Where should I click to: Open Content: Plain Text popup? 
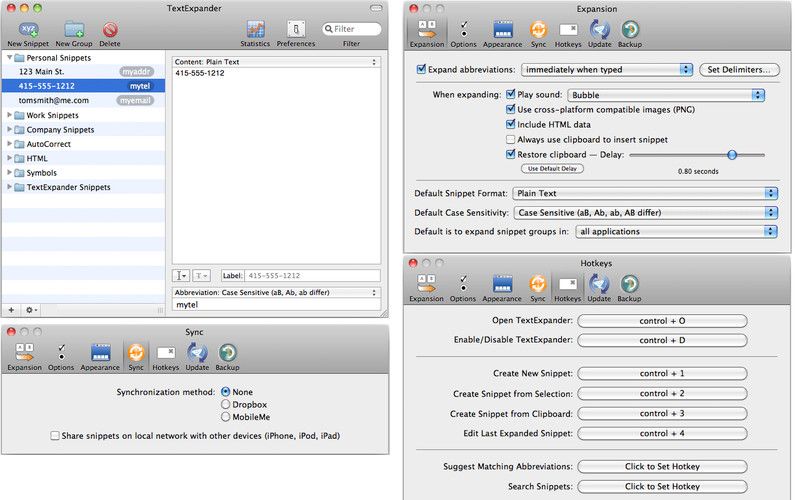276,62
